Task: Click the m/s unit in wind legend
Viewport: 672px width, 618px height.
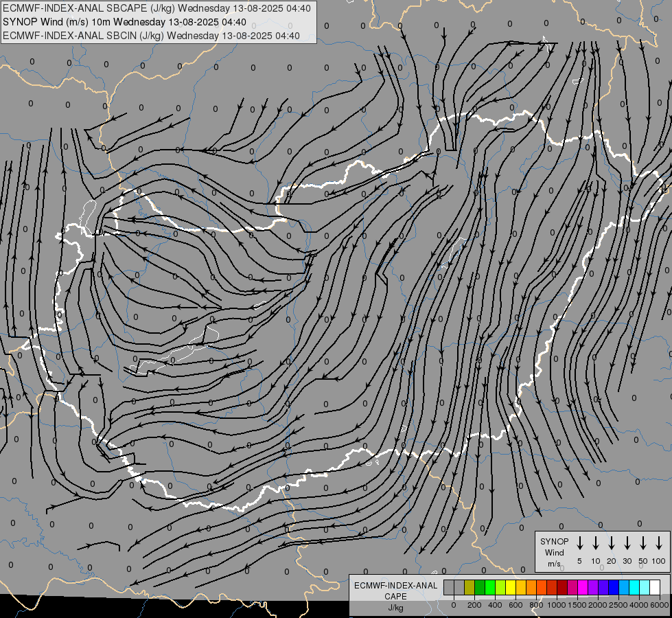Action: point(554,564)
